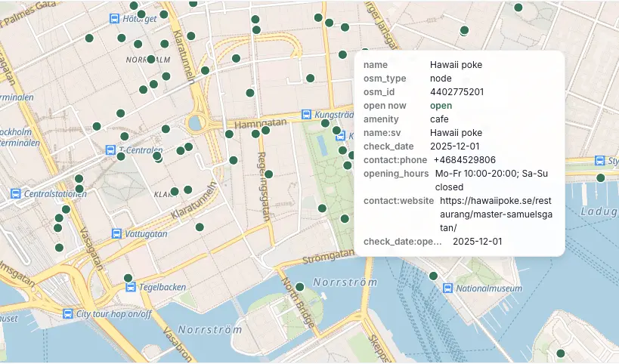Viewport: 619px width, 364px height.
Task: Click the green marker on North Bridge island
Action: 299,287
